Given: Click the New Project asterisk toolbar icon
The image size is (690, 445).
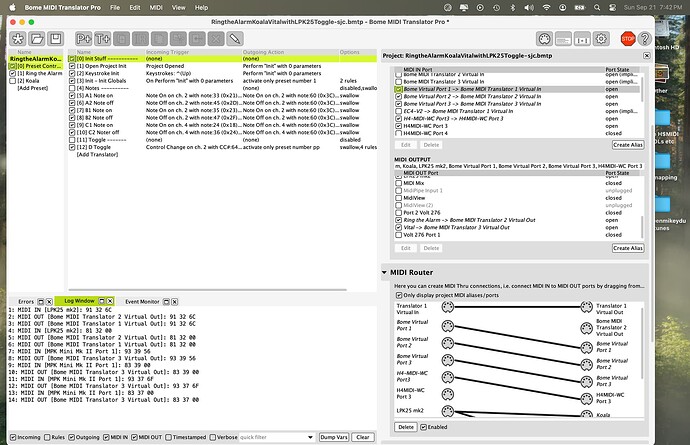Looking at the screenshot, I should click(18, 39).
